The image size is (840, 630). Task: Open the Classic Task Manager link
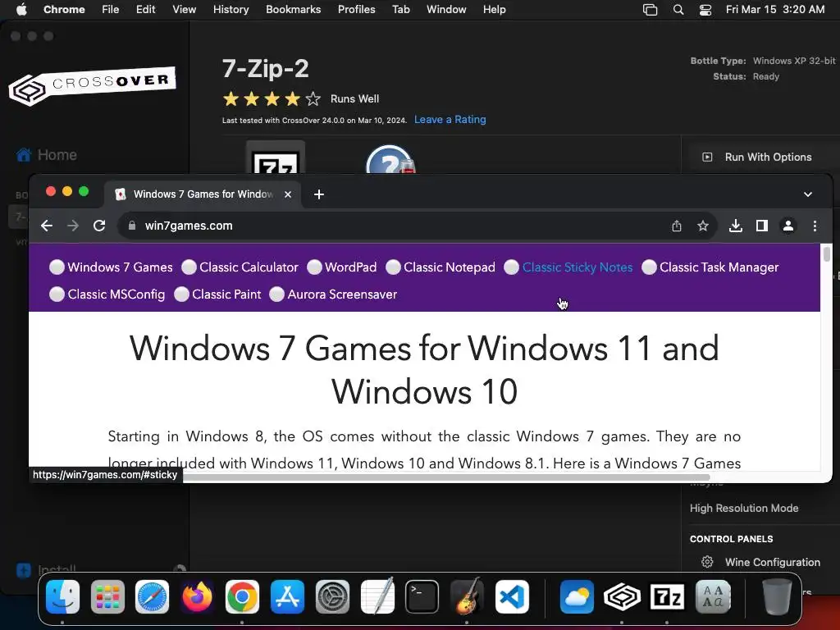(719, 267)
